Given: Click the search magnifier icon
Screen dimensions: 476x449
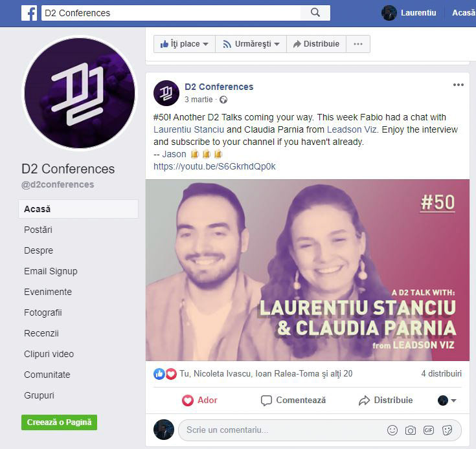Looking at the screenshot, I should (315, 13).
